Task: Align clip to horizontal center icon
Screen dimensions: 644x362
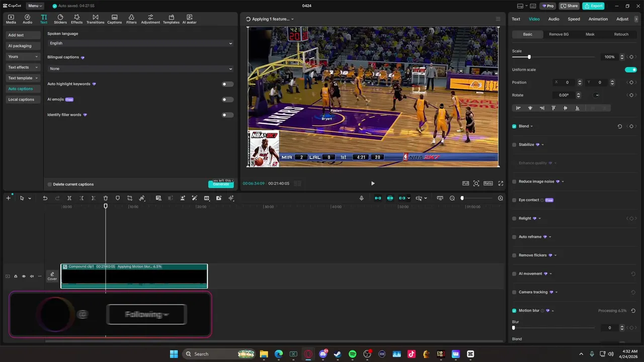Action: coord(530,108)
